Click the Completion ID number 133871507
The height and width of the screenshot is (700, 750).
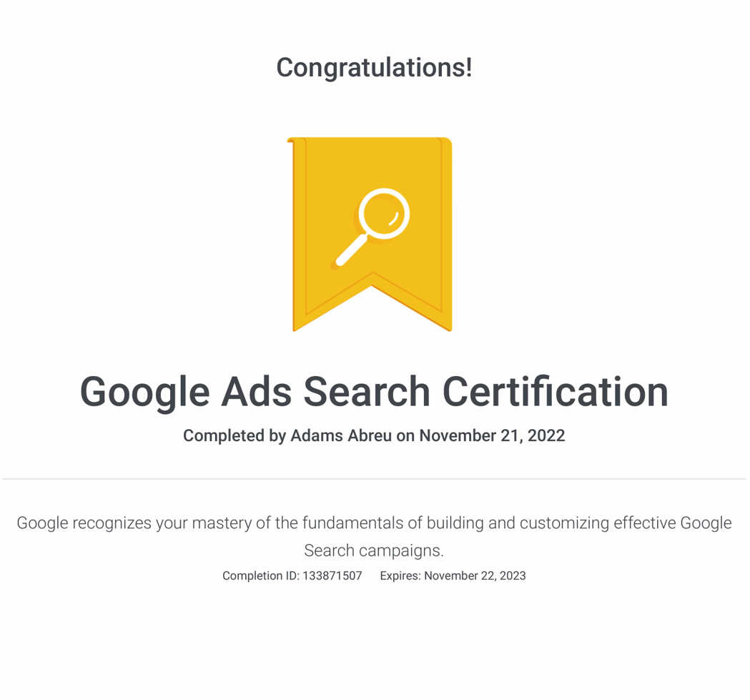tap(332, 576)
